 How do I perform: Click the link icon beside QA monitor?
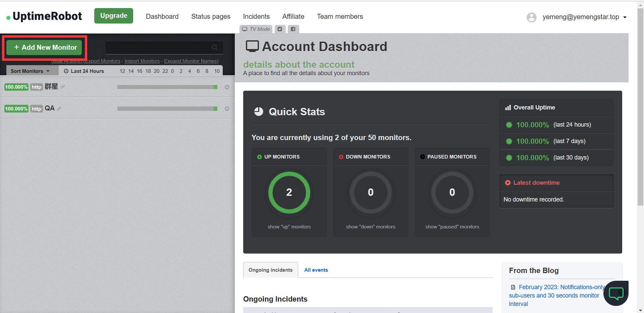click(x=59, y=108)
